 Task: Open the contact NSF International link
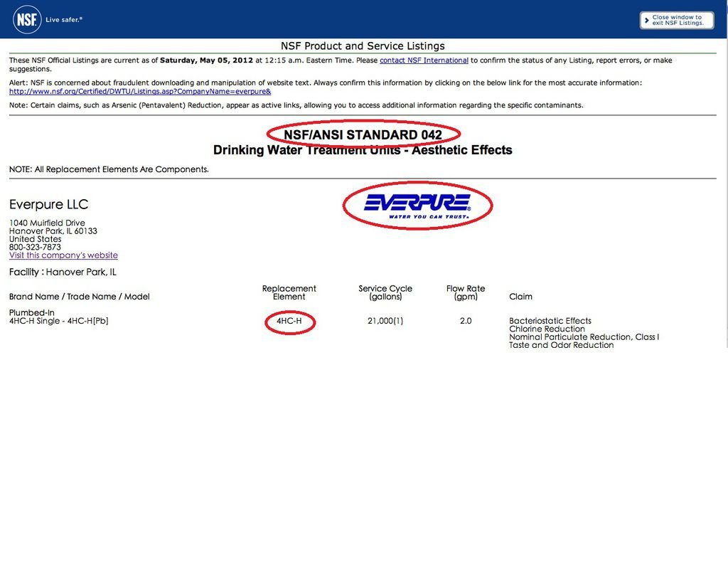[x=424, y=60]
